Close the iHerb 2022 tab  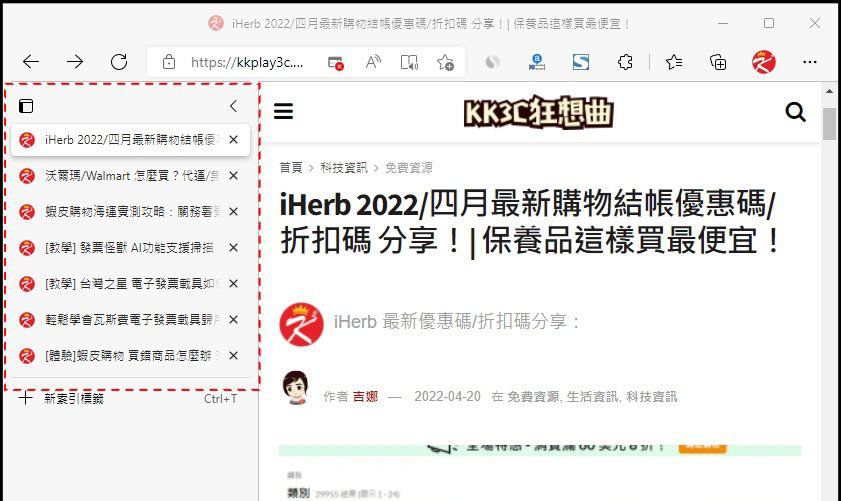233,140
